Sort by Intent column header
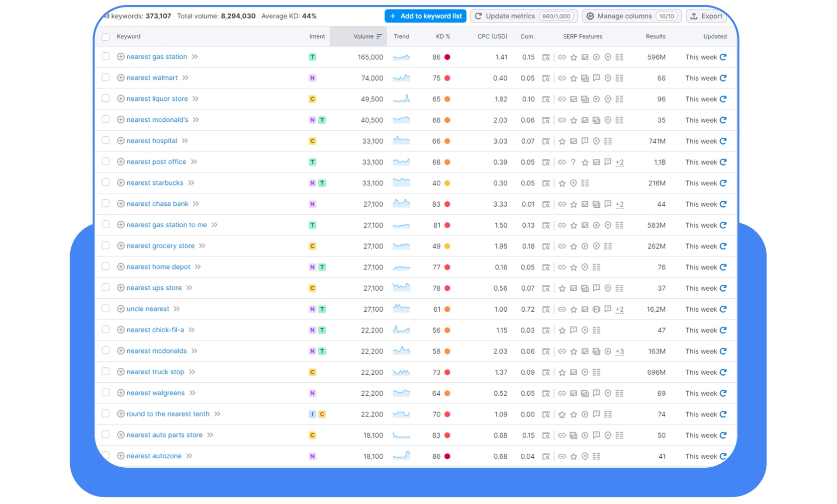This screenshot has width=837, height=504. click(x=317, y=36)
